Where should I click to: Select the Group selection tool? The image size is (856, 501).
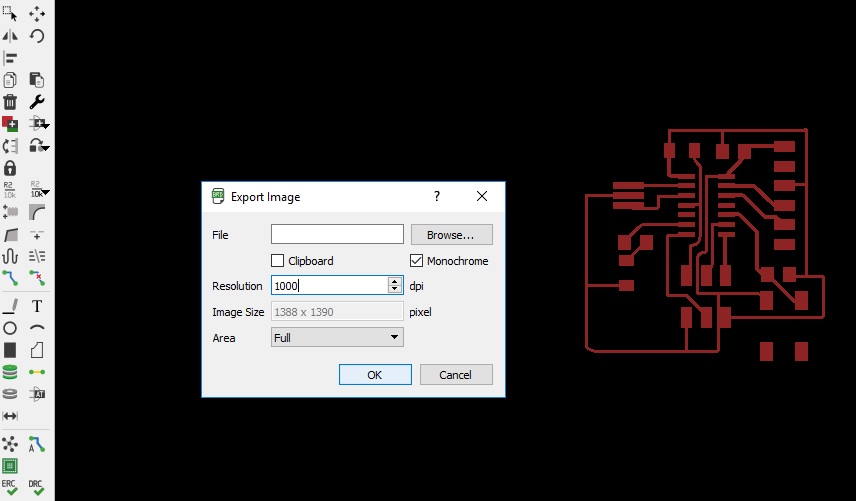click(x=10, y=14)
